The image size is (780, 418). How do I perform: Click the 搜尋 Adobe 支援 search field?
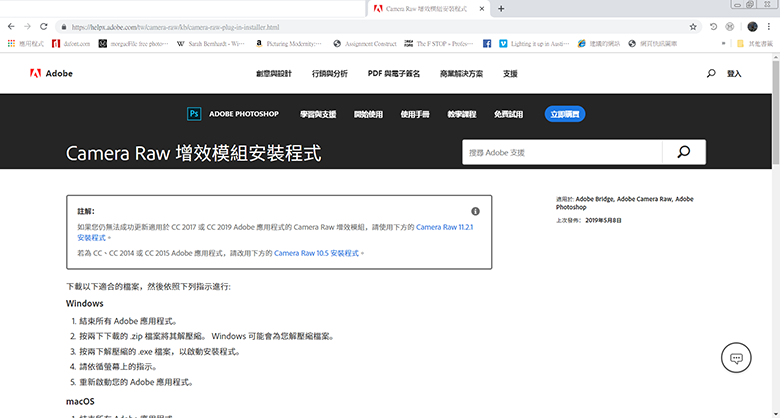[x=562, y=152]
